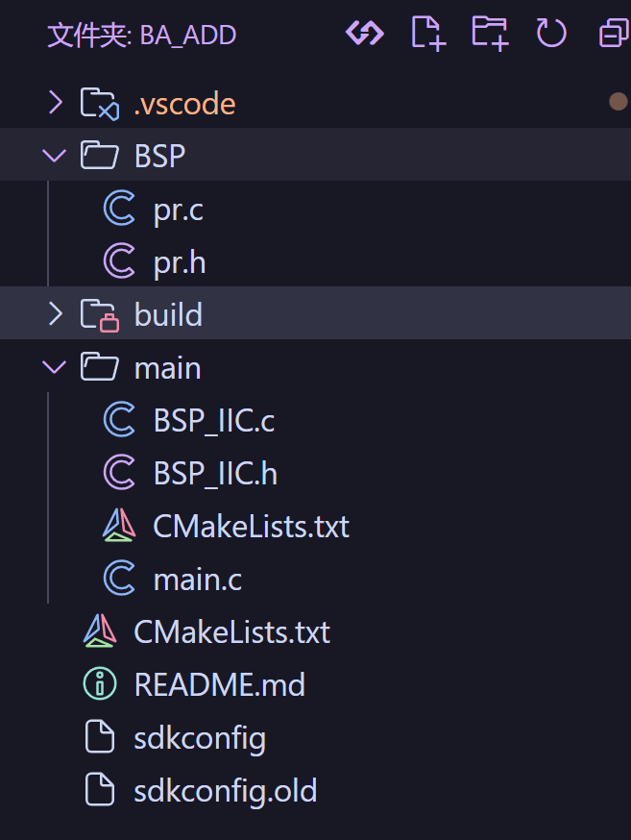Expand the build folder chevron
The image size is (631, 840).
pos(55,313)
